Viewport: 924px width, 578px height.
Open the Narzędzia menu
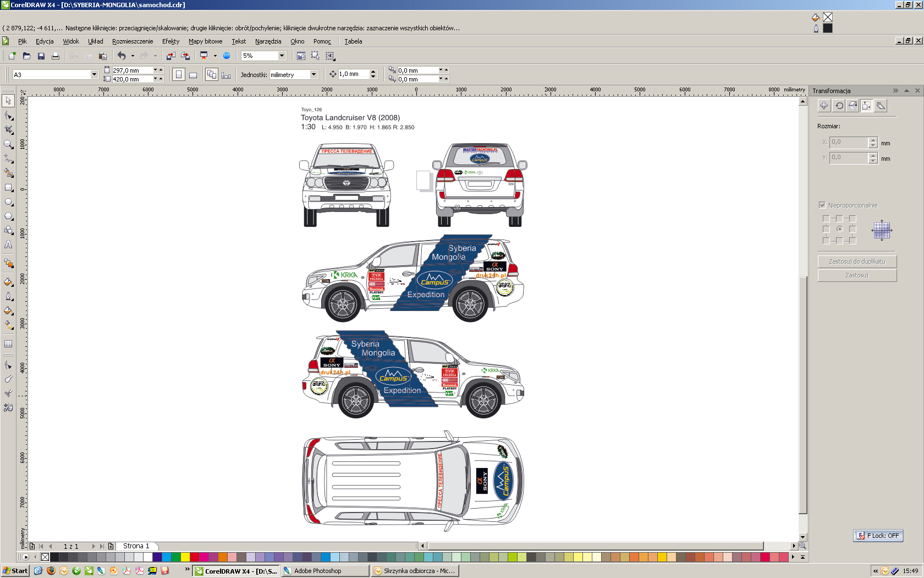point(268,41)
